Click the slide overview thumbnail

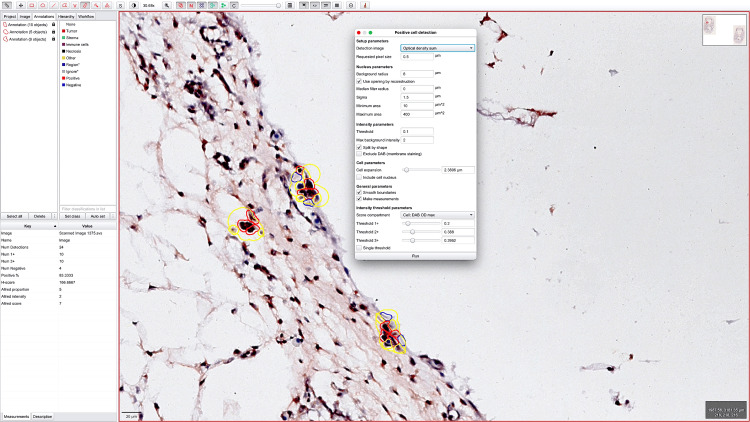724,30
